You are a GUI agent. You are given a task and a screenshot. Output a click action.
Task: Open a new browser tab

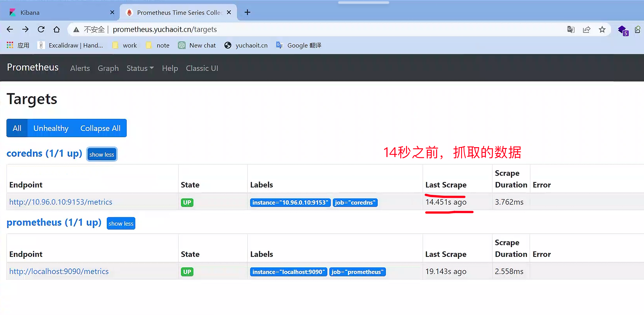point(247,12)
